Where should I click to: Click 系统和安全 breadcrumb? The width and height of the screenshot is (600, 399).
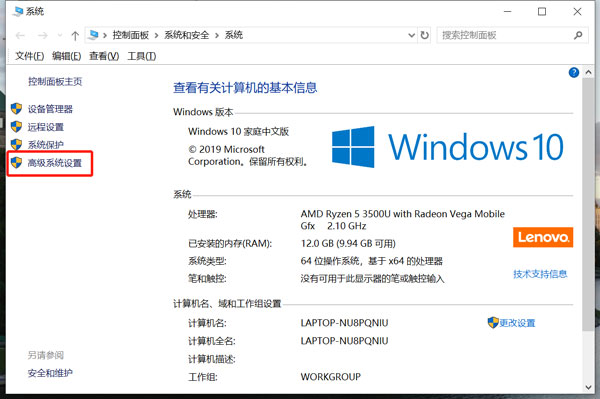(187, 35)
